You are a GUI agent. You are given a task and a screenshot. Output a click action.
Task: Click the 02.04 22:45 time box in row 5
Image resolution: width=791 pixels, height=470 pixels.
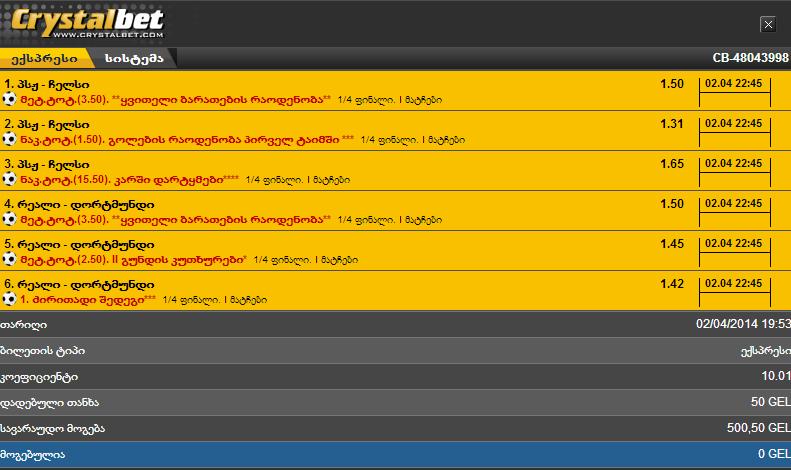point(734,252)
